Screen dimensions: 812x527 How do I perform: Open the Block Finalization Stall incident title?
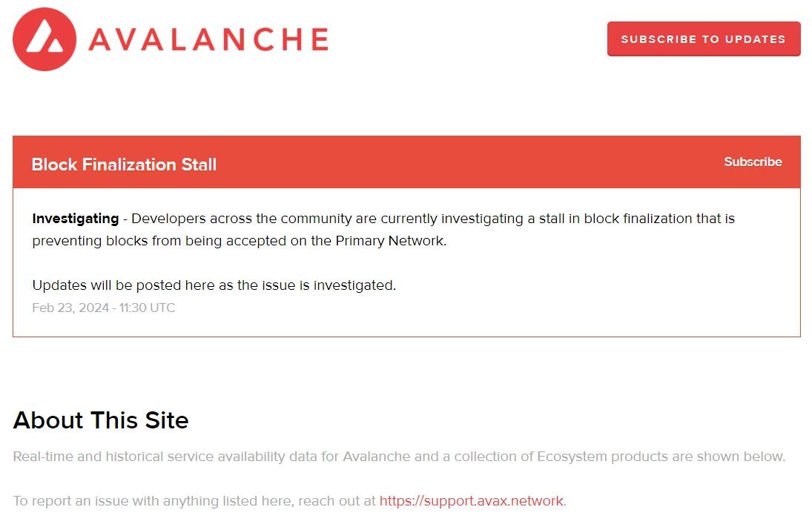click(x=124, y=165)
